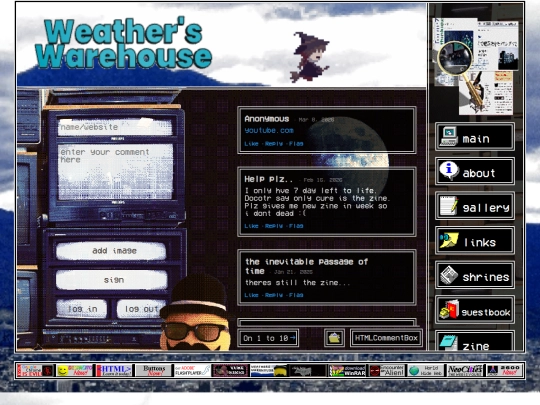Image resolution: width=540 pixels, height=405 pixels.
Task: Click the Buttons Now banner
Action: click(x=153, y=371)
